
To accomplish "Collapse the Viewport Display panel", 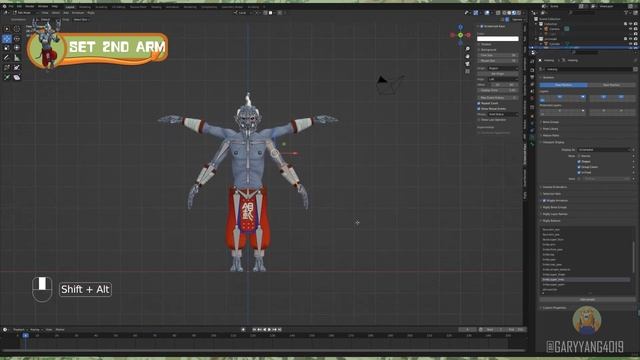I will 553,142.
